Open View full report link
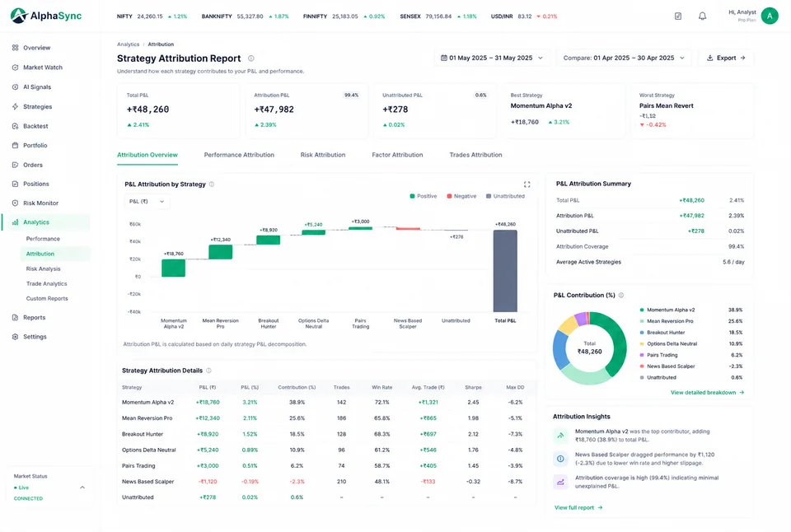Image resolution: width=791 pixels, height=532 pixels. point(578,508)
